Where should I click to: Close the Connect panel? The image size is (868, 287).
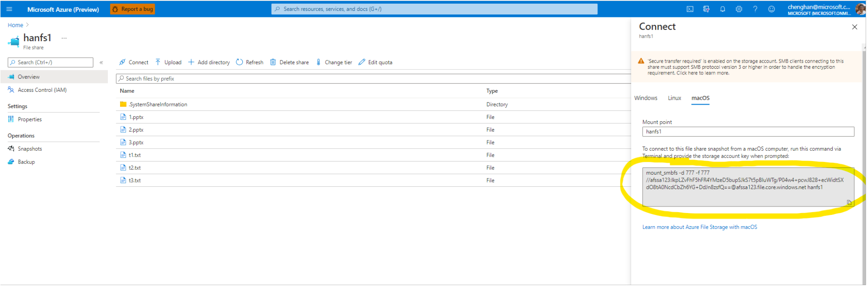854,27
